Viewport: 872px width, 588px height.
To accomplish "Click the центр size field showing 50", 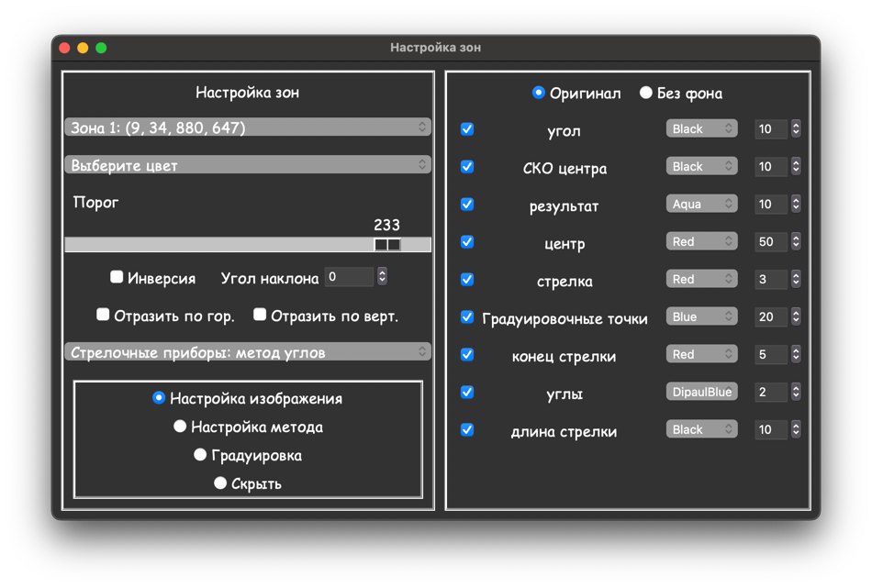I will [x=769, y=242].
